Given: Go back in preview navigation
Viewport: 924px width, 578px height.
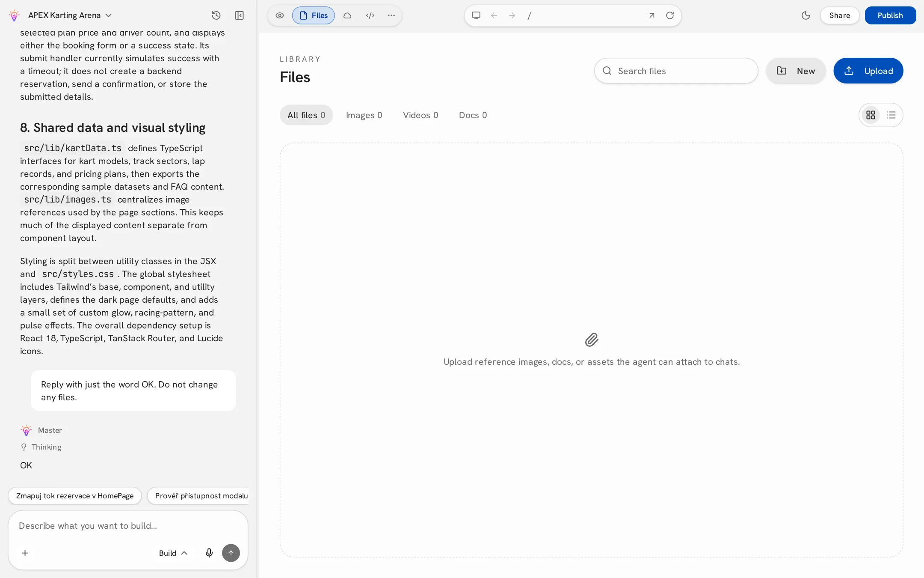Looking at the screenshot, I should tap(494, 15).
